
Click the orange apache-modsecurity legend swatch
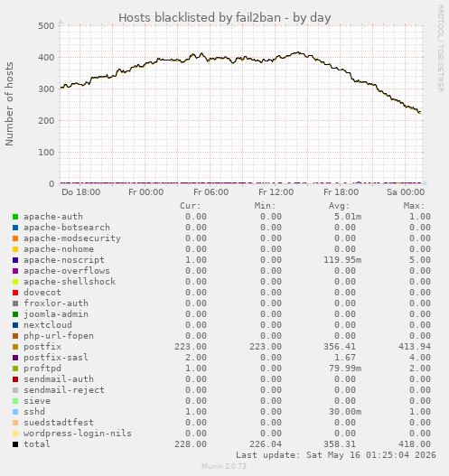point(15,238)
